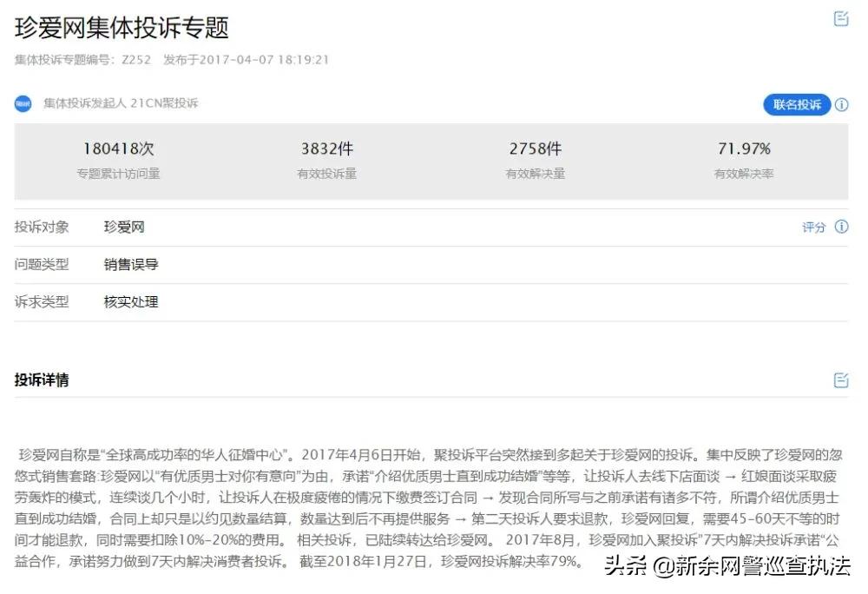Select the complaint target 珍爱网
The width and height of the screenshot is (868, 594).
(x=125, y=227)
